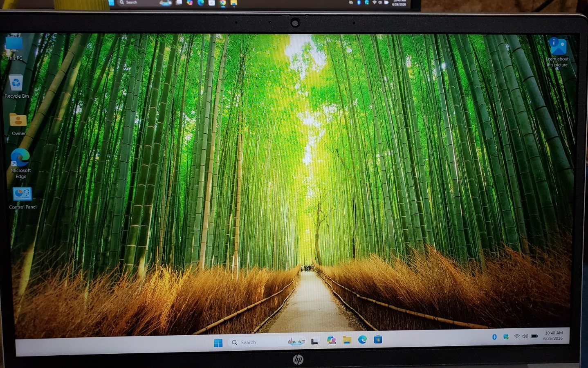Click Edge on the upper monitor's taskbar
The height and width of the screenshot is (368, 588).
click(201, 2)
